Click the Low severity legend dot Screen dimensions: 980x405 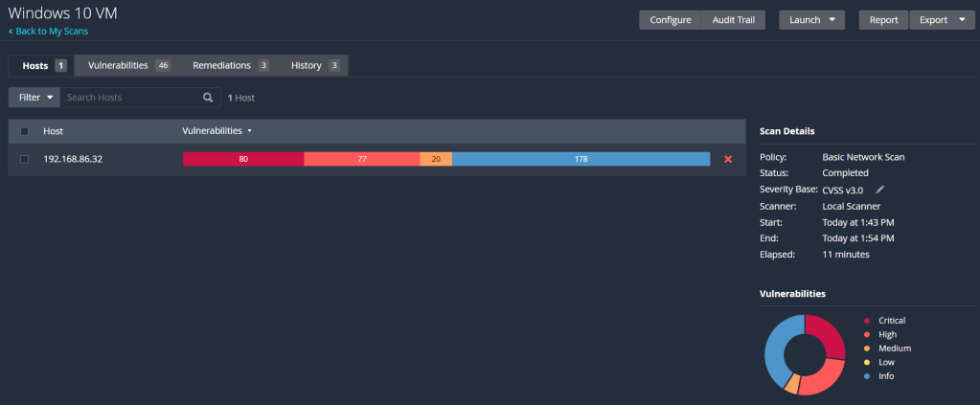(x=866, y=363)
